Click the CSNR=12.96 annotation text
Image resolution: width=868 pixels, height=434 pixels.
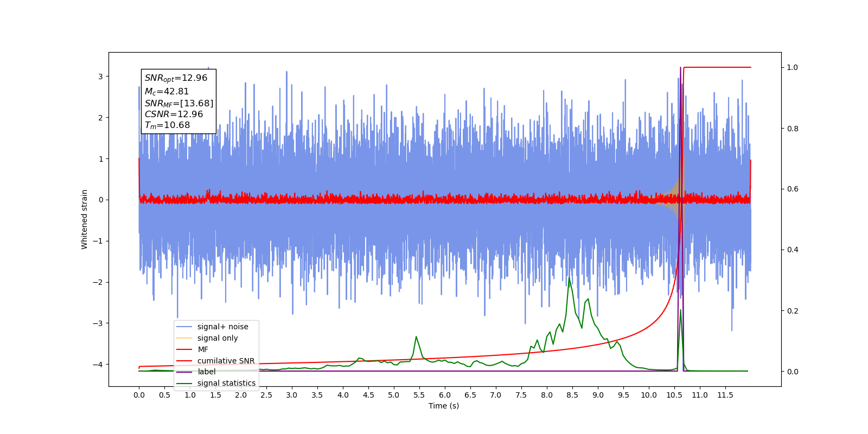pos(174,114)
